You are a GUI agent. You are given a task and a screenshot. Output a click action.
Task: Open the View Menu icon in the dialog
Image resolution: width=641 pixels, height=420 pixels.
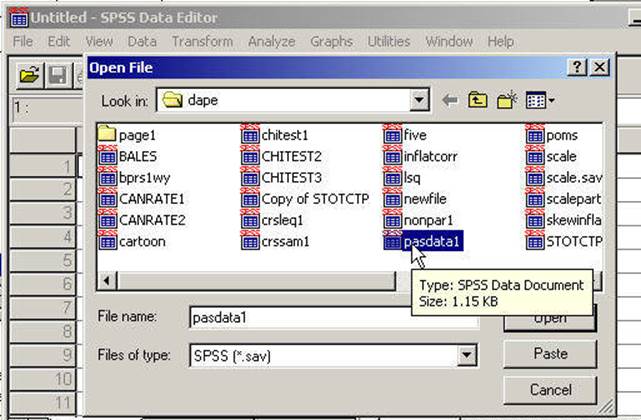pyautogui.click(x=540, y=100)
